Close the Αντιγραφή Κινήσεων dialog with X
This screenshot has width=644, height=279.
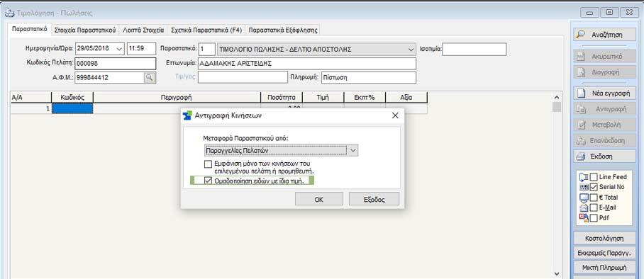tap(395, 115)
